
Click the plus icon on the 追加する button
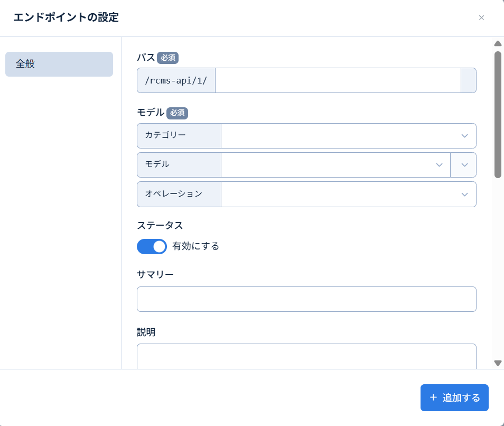click(433, 397)
